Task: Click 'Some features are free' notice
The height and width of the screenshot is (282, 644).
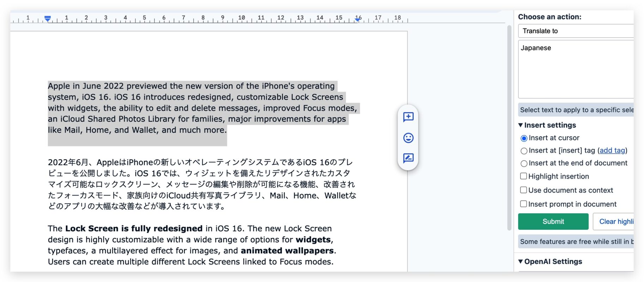Action: pos(576,241)
